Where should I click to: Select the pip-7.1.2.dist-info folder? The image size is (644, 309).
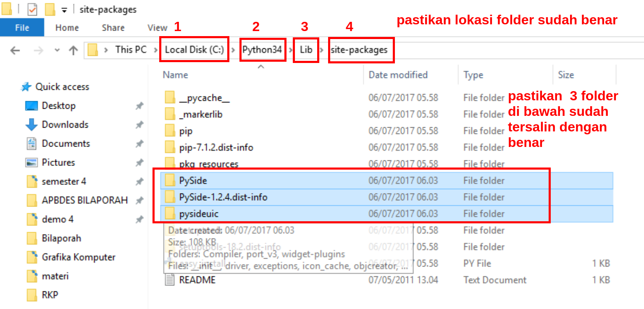tap(216, 147)
